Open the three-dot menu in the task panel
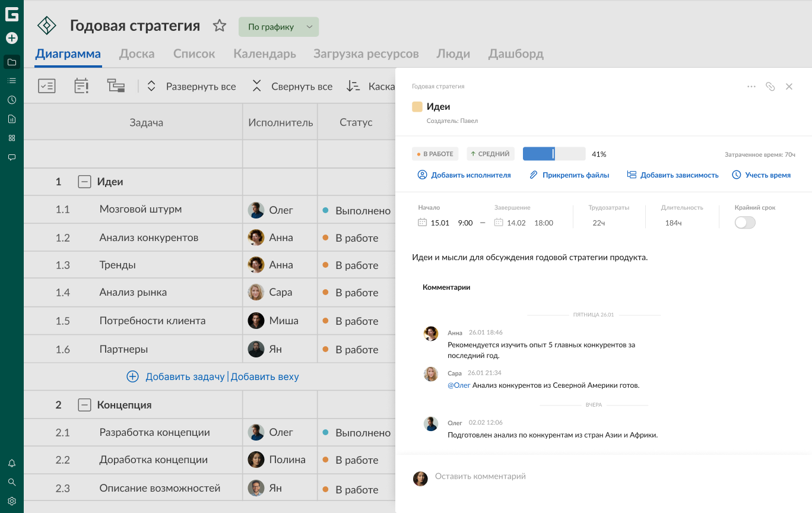This screenshot has height=513, width=812. click(x=751, y=87)
